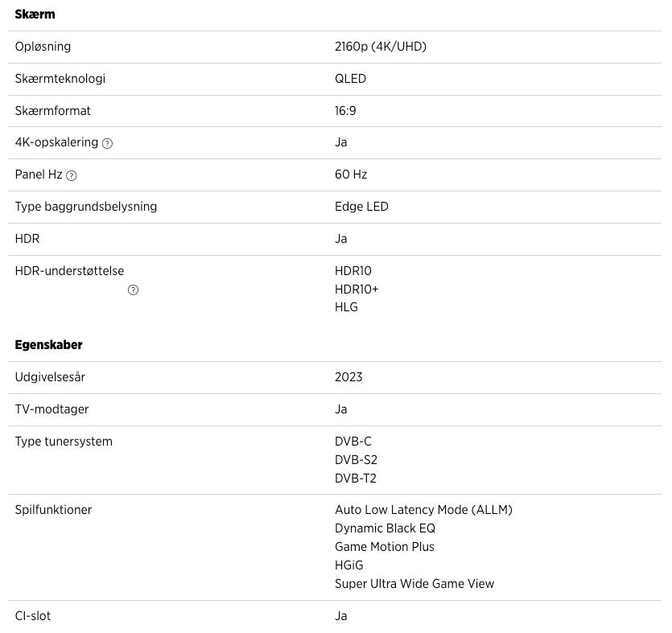Image resolution: width=672 pixels, height=633 pixels.
Task: Click the Game Motion Plus entry
Action: coord(384,547)
